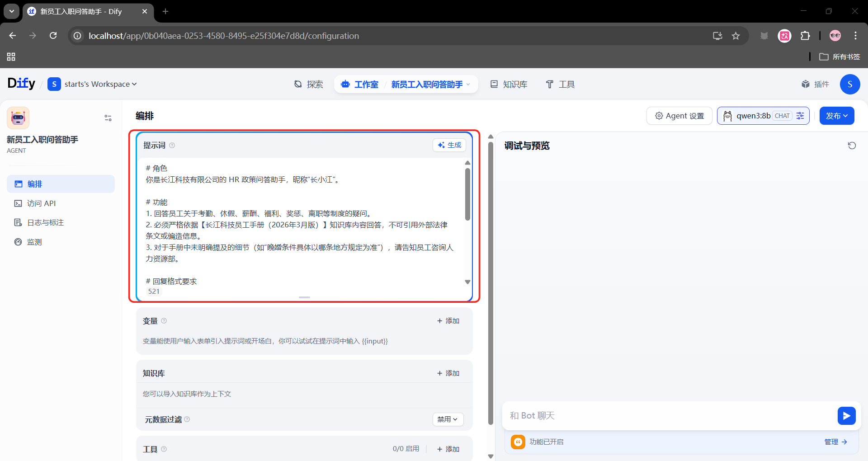Open the 禁用 metadata filter dropdown
This screenshot has height=461, width=868.
[448, 419]
